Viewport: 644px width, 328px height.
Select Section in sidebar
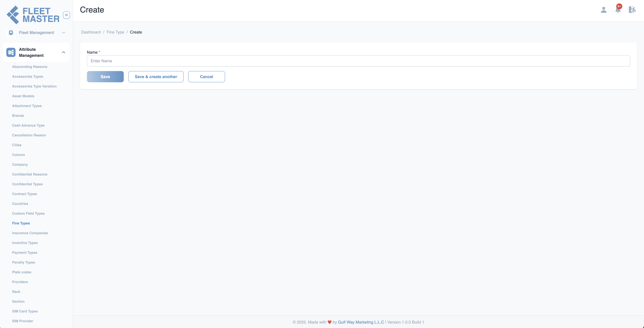point(18,301)
